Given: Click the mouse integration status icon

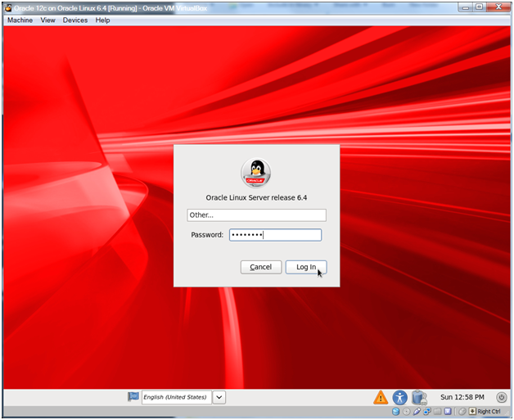Looking at the screenshot, I should coord(462,411).
